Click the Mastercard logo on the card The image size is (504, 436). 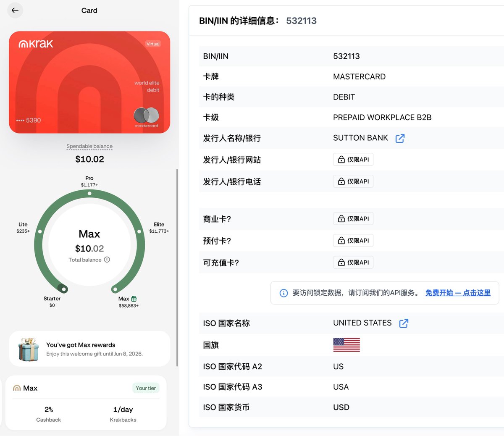pos(147,117)
